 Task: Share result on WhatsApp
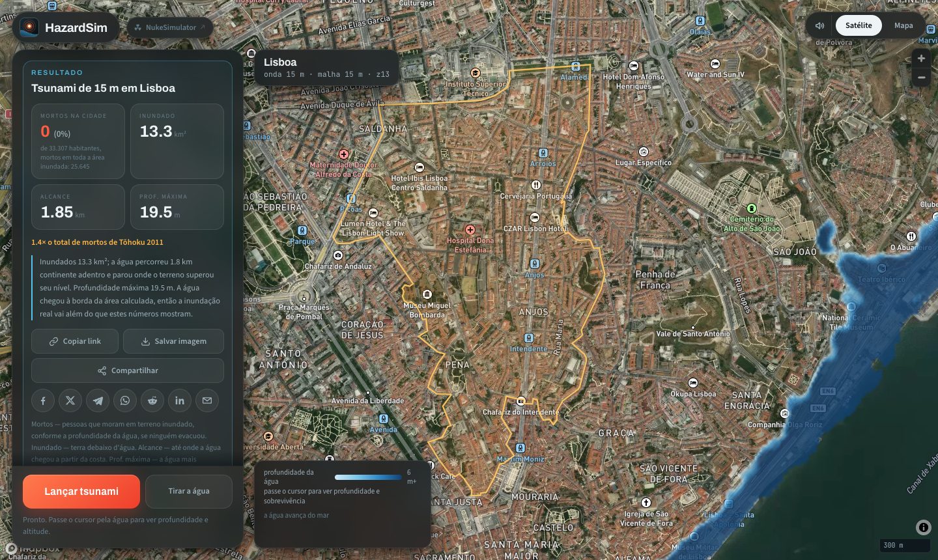(125, 400)
